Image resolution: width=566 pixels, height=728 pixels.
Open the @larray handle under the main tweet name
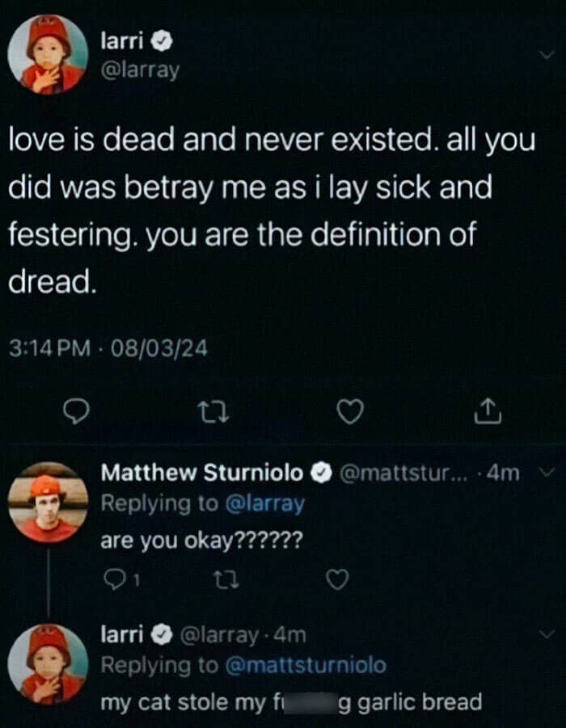(x=139, y=70)
